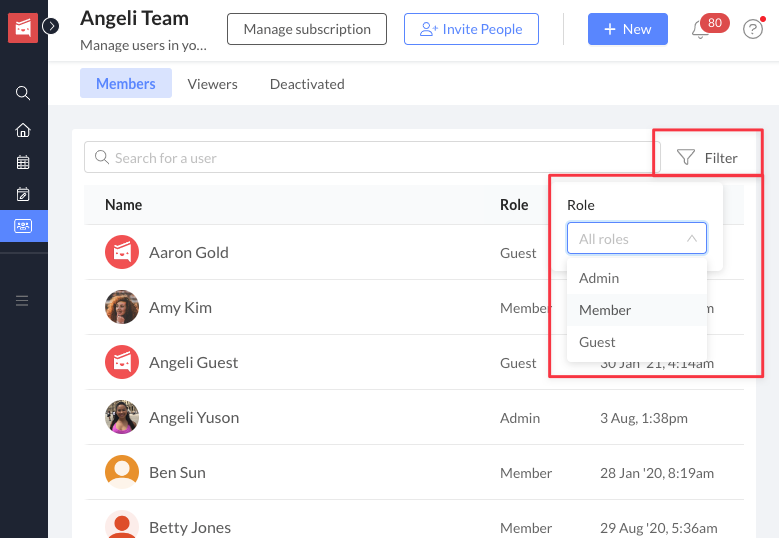779x538 pixels.
Task: Toggle the Filter button
Action: pyautogui.click(x=707, y=157)
